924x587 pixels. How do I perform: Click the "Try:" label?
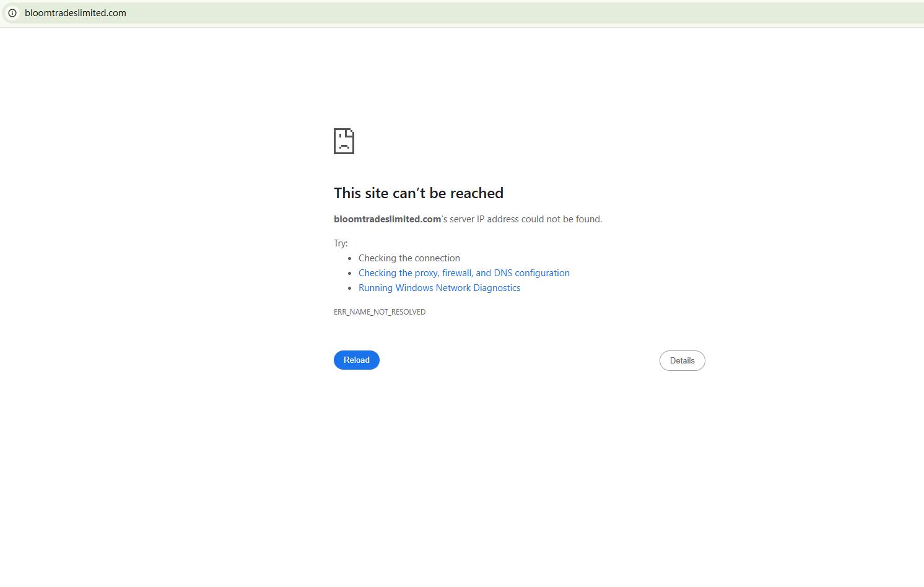pyautogui.click(x=341, y=243)
